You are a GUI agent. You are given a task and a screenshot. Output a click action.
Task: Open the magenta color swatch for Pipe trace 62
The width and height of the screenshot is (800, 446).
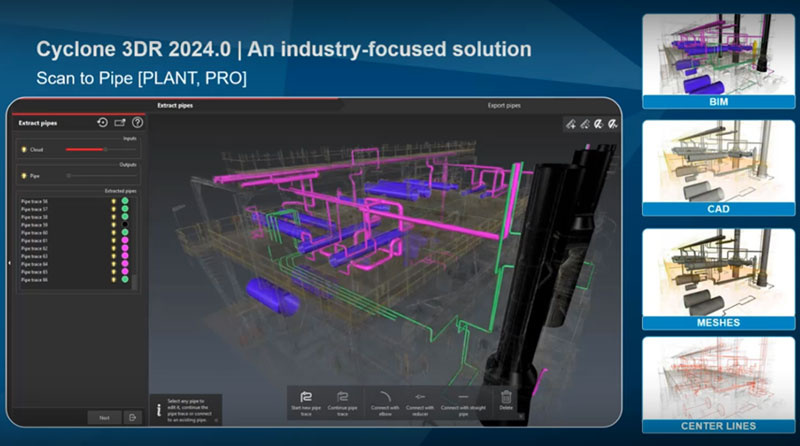point(124,248)
